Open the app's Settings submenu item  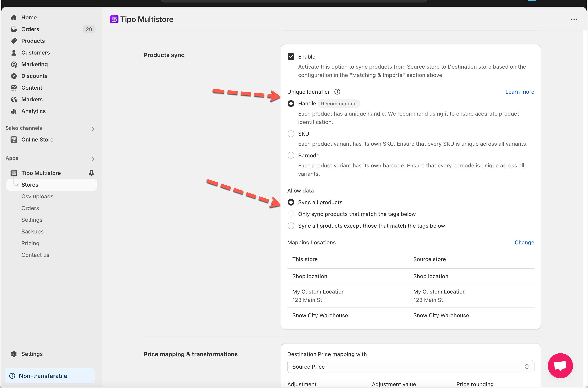click(x=32, y=220)
